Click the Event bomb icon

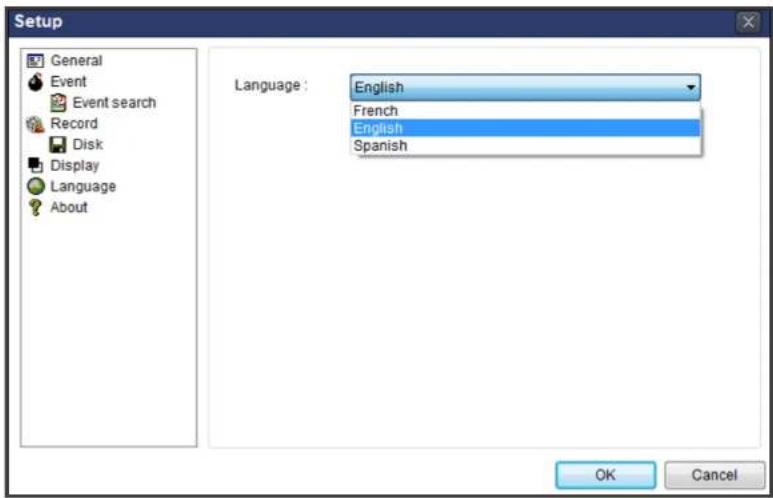tap(35, 82)
